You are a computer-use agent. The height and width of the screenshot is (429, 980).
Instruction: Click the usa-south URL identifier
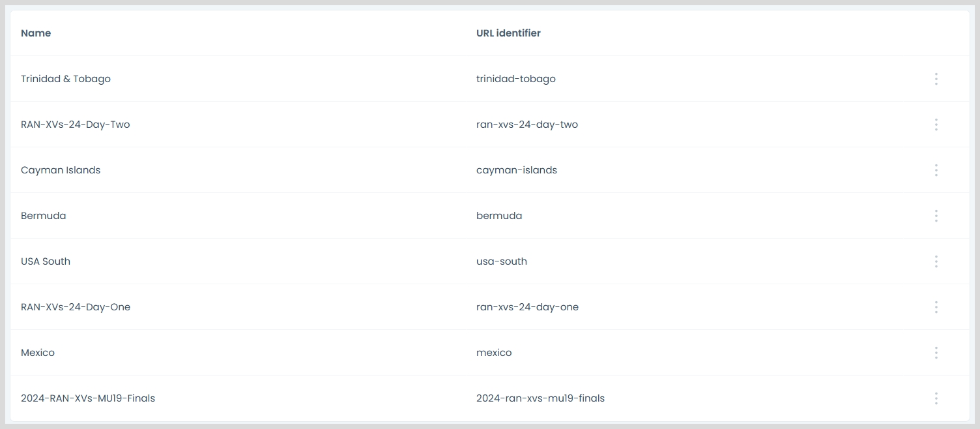[502, 261]
